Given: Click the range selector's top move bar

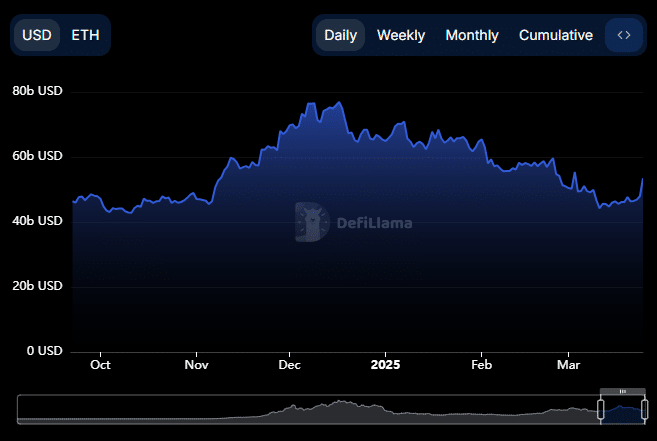Looking at the screenshot, I should (622, 390).
